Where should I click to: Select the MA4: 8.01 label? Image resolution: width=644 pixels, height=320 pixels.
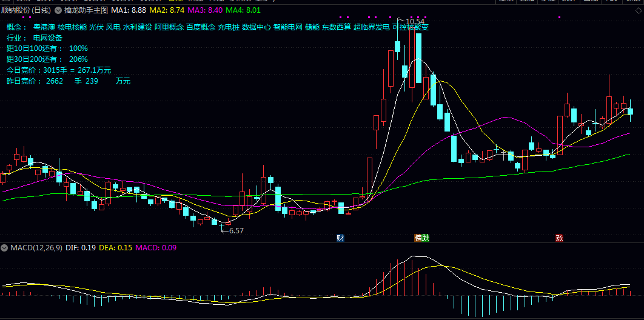(x=243, y=10)
